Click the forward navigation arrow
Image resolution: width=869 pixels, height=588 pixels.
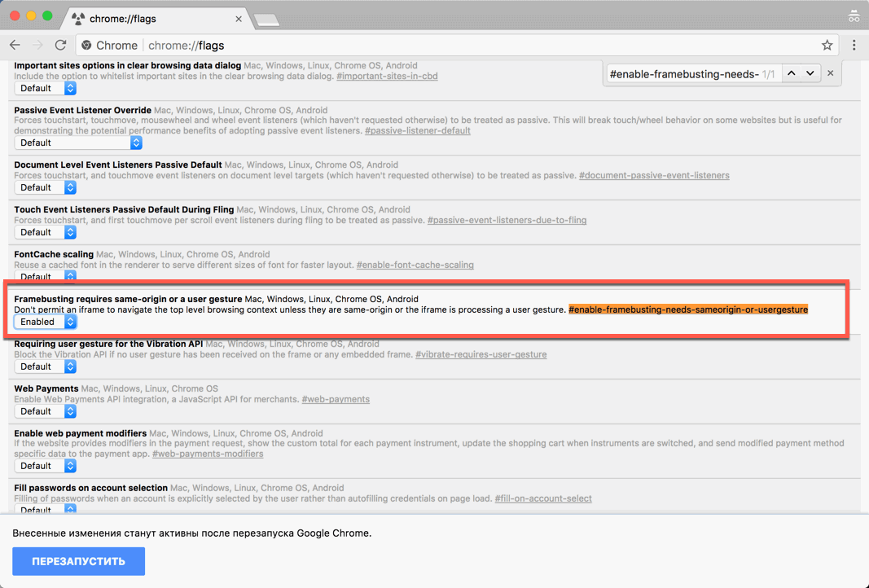coord(37,45)
